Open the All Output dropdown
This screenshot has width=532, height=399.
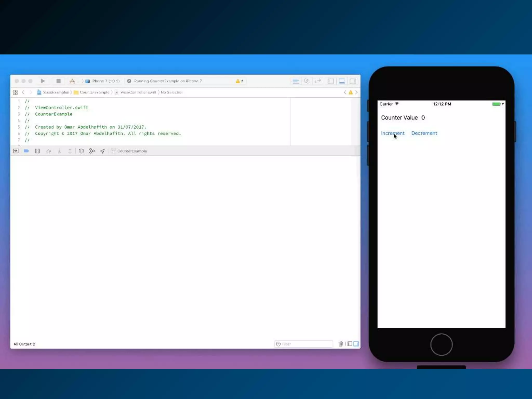point(24,344)
